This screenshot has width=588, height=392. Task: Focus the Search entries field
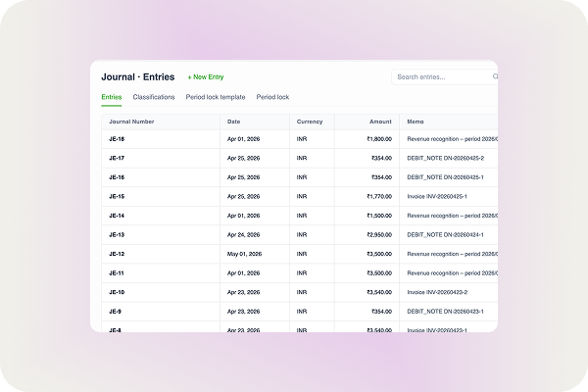click(444, 76)
